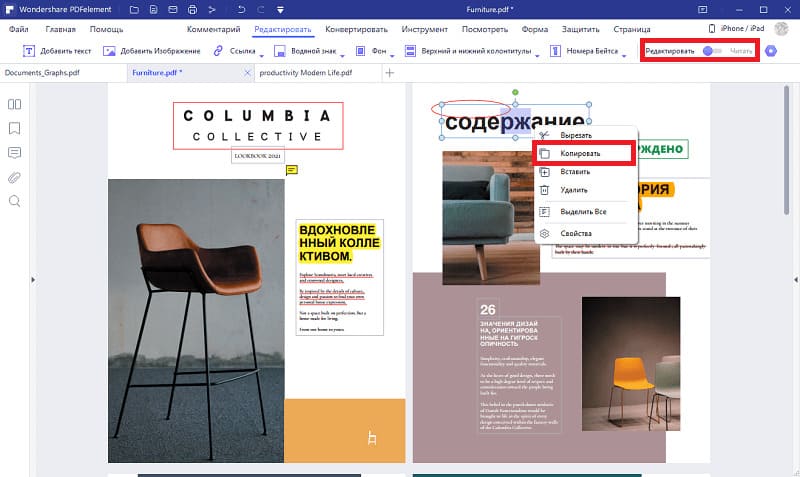The image size is (800, 477).
Task: Select Вырезать in the context menu
Action: (x=586, y=135)
